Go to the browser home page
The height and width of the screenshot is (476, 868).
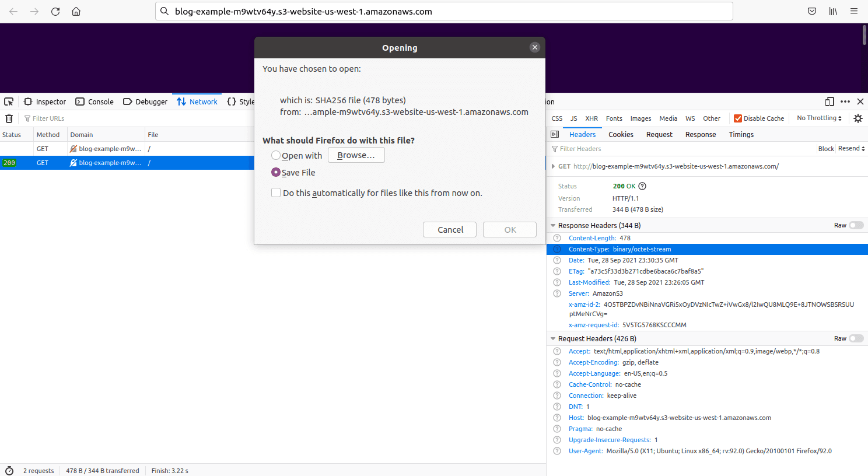coord(76,11)
